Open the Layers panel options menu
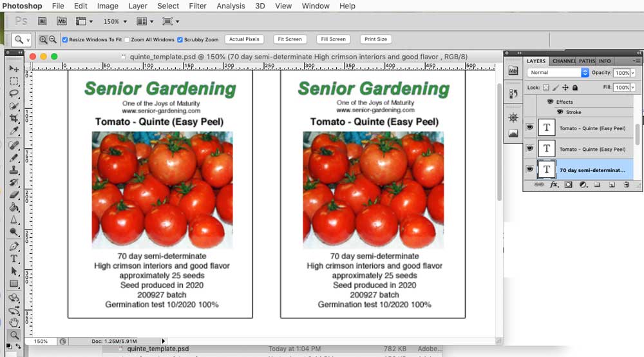This screenshot has width=644, height=357. coord(637,61)
